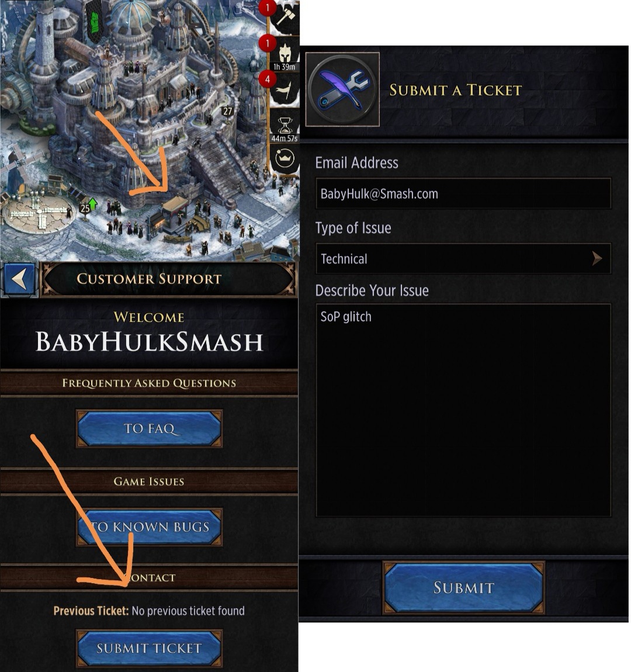Open the Technical issue type selector
This screenshot has height=672, width=631.
coord(463,258)
